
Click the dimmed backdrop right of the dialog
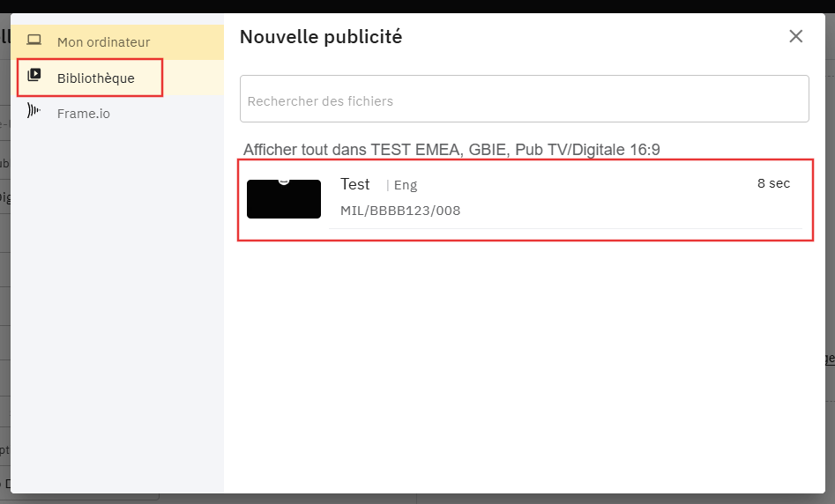point(830,264)
